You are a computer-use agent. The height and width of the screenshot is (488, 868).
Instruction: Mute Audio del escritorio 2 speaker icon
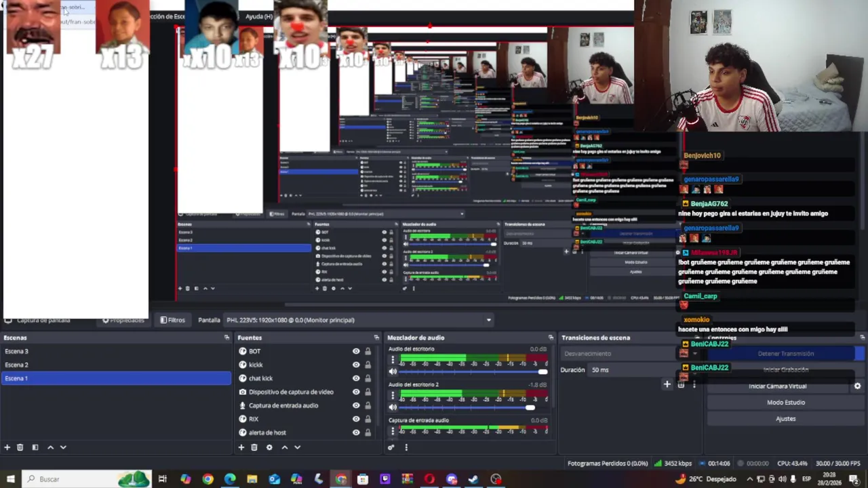pos(393,407)
